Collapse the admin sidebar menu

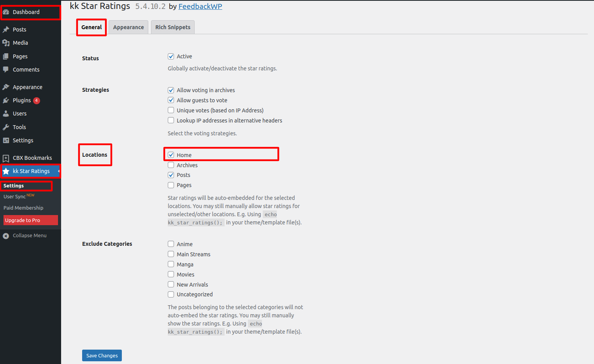[25, 236]
